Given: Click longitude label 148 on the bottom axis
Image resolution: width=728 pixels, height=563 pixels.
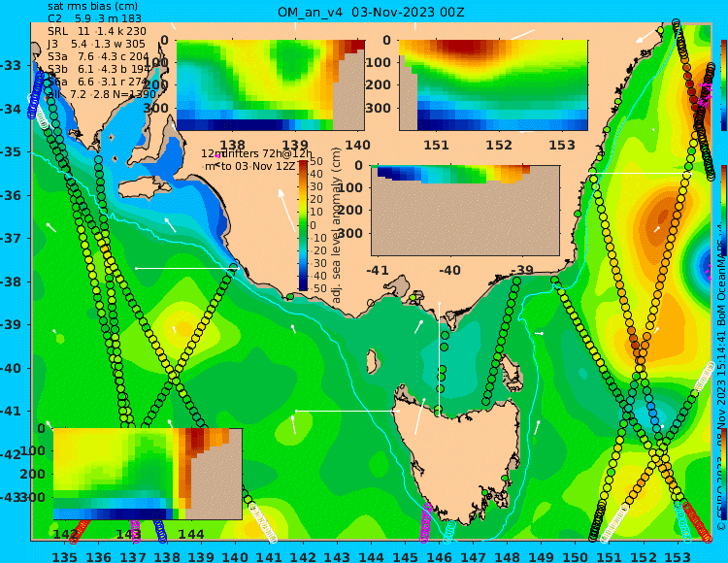Looking at the screenshot, I should pos(508,556).
